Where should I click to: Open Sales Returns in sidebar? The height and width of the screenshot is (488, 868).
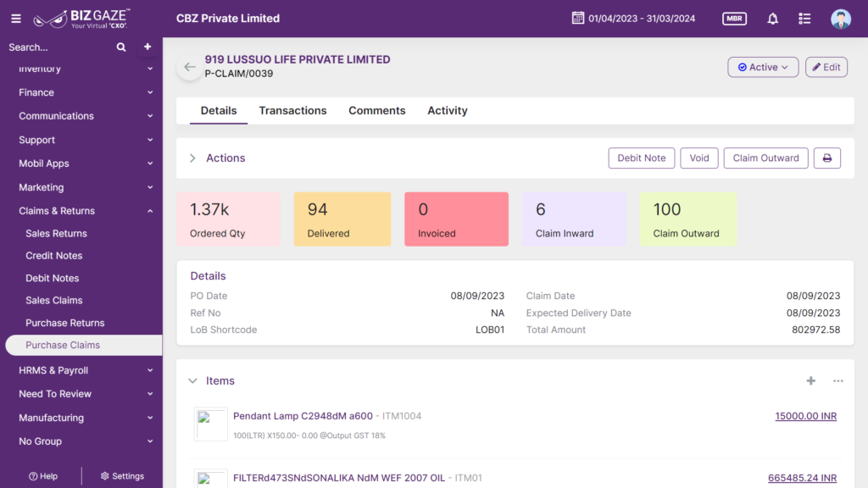pos(56,234)
